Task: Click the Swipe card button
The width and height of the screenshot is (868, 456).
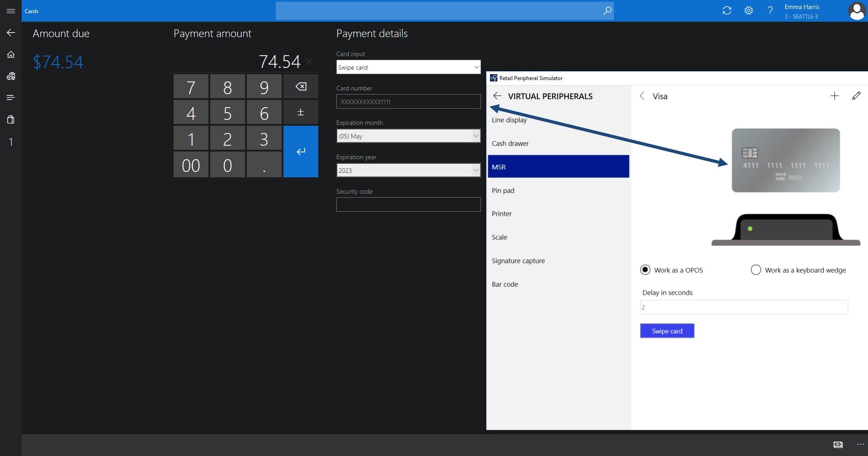Action: pyautogui.click(x=667, y=331)
